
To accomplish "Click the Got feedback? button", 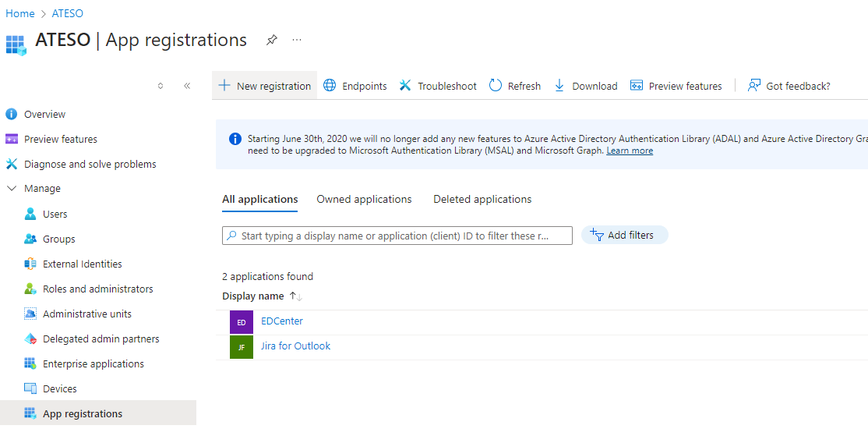I will point(789,86).
